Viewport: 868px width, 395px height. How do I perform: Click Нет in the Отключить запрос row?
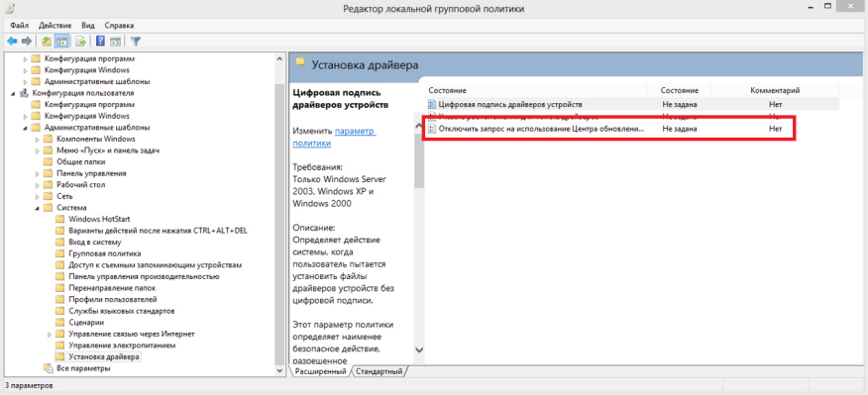point(775,129)
